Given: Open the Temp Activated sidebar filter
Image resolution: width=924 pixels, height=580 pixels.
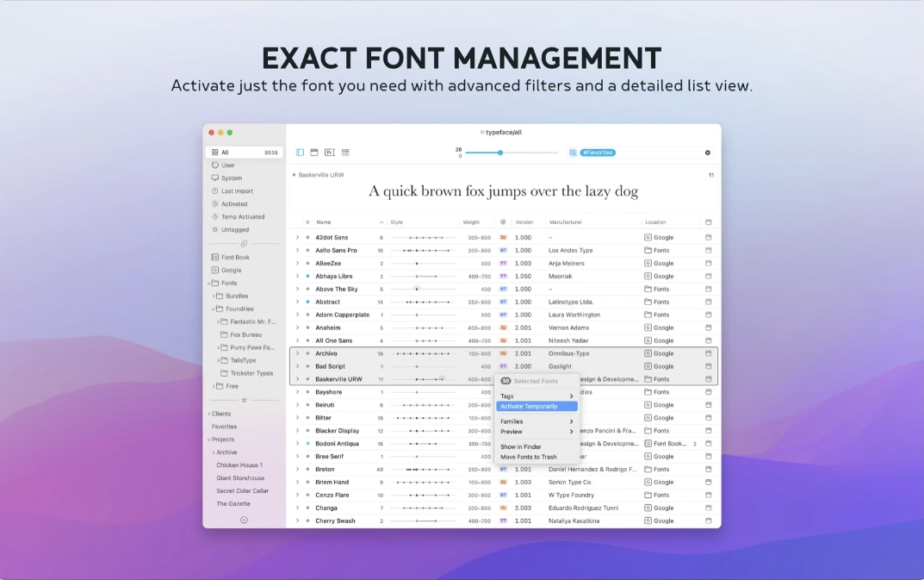Looking at the screenshot, I should click(x=242, y=217).
